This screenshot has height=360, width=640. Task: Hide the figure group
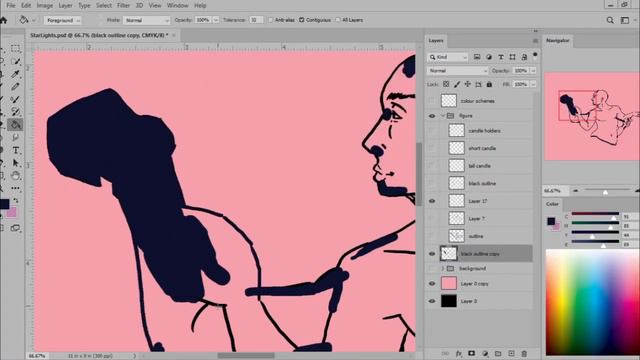(432, 116)
